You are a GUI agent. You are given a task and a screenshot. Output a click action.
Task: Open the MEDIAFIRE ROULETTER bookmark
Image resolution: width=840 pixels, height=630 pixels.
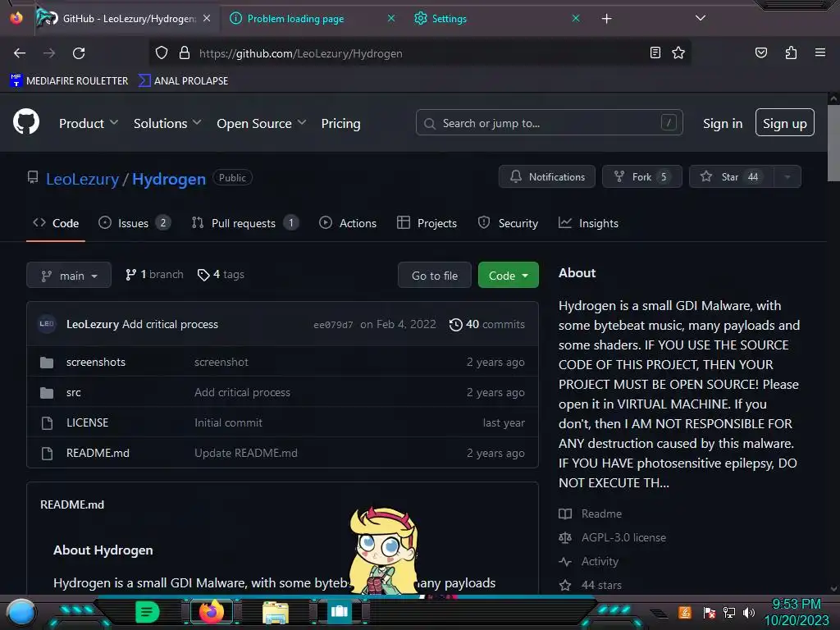[x=69, y=81]
